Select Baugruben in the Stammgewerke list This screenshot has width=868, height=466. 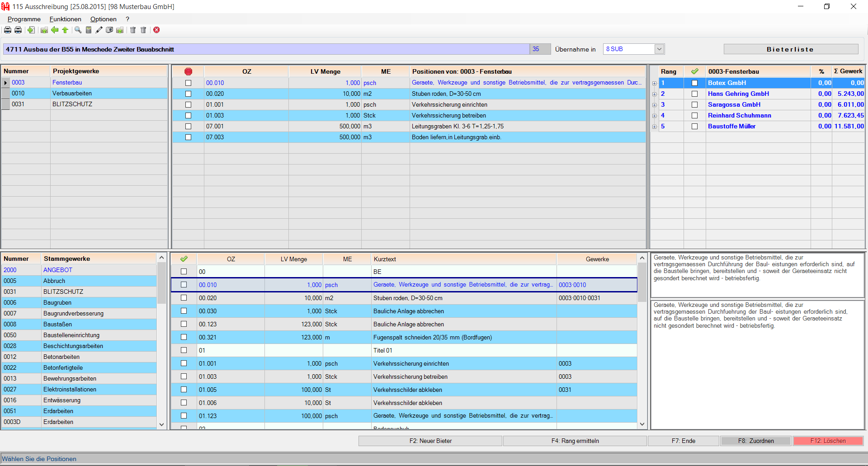[57, 303]
